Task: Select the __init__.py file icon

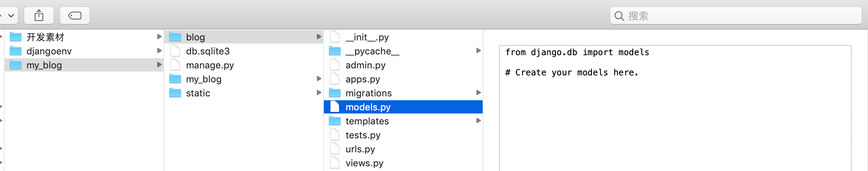Action: 335,37
